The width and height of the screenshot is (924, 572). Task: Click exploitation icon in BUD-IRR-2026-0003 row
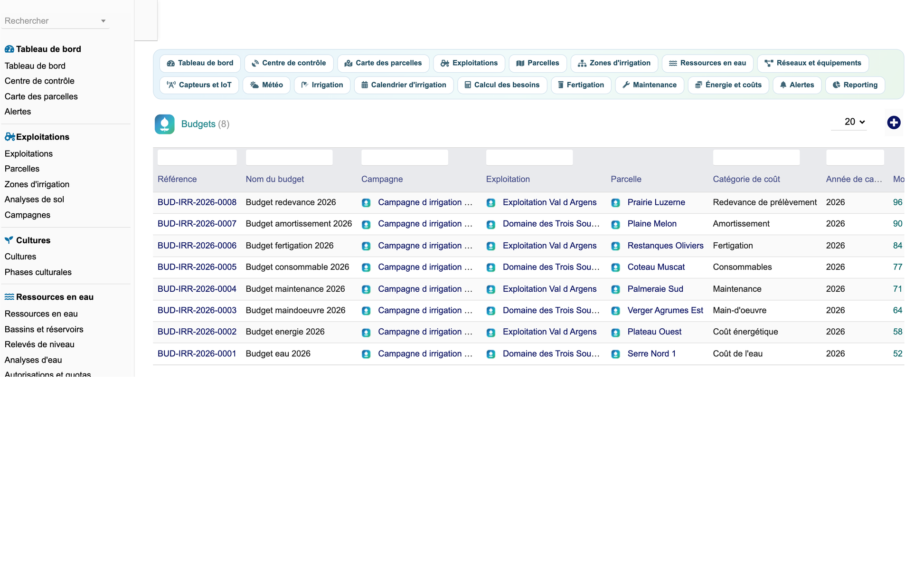point(491,311)
